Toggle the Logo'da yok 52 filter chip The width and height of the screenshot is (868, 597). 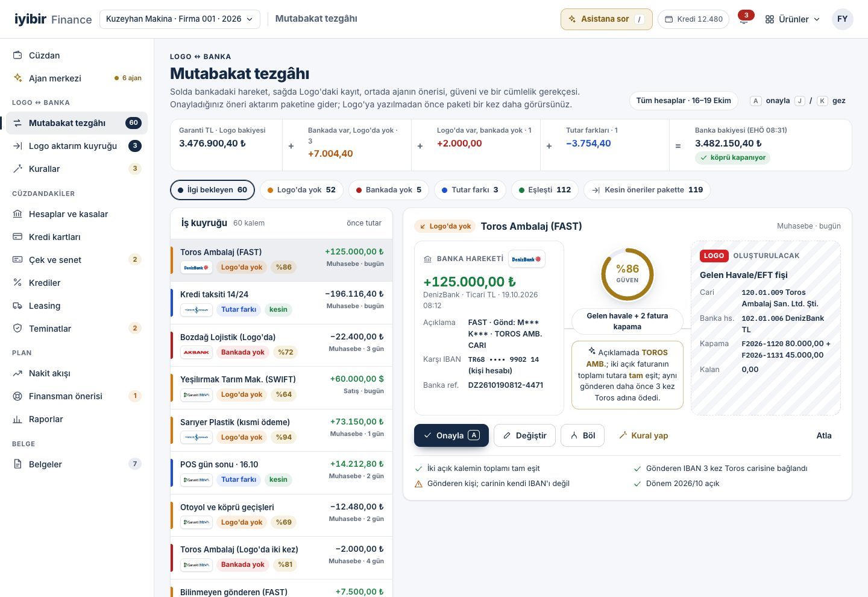301,190
